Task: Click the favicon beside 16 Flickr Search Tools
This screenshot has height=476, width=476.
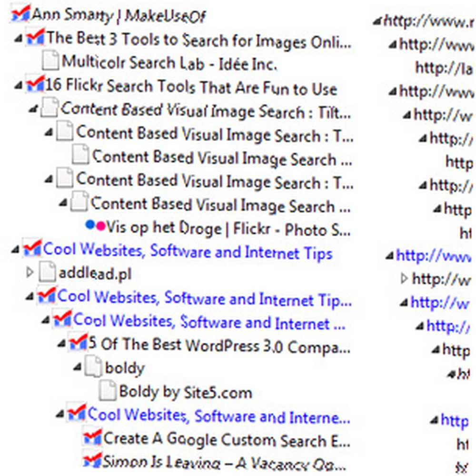Action: (x=35, y=83)
